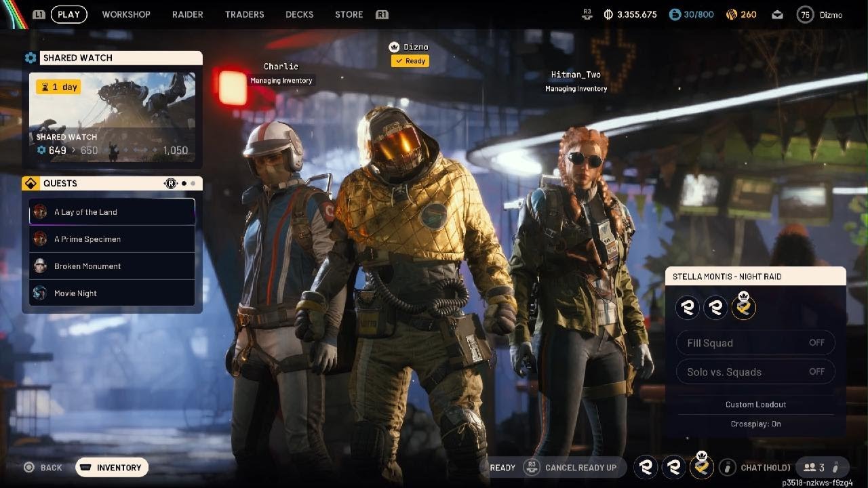Select gold leader squad icon in raid panel

pos(743,307)
